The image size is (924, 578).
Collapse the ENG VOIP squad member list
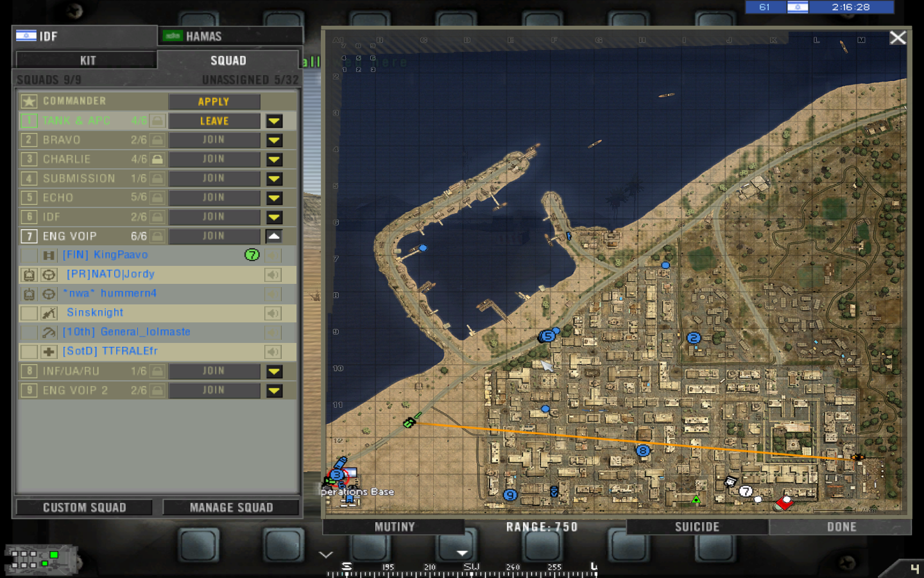275,236
